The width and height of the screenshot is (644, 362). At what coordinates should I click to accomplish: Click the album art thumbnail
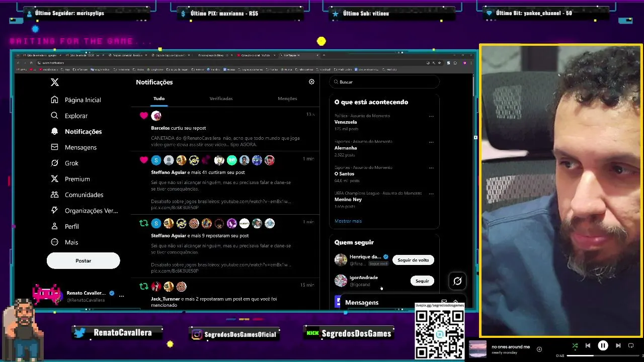tap(477, 349)
